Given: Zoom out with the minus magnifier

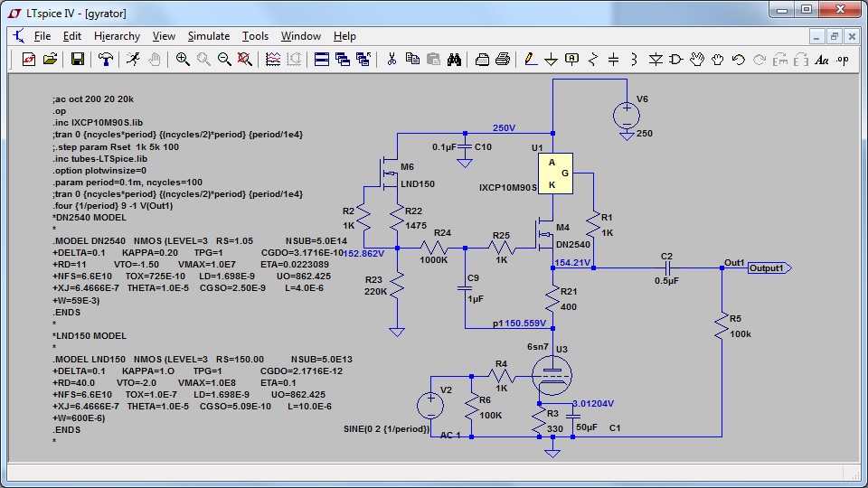Looking at the screenshot, I should pyautogui.click(x=224, y=60).
